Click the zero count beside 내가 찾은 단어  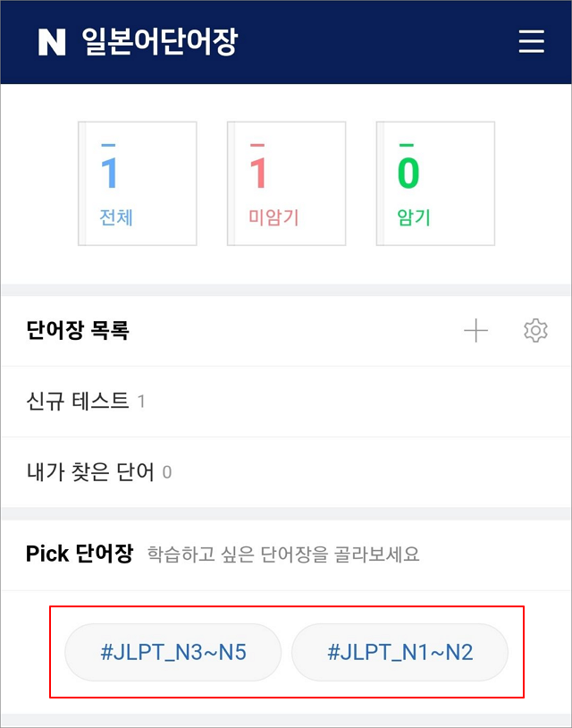[x=167, y=472]
